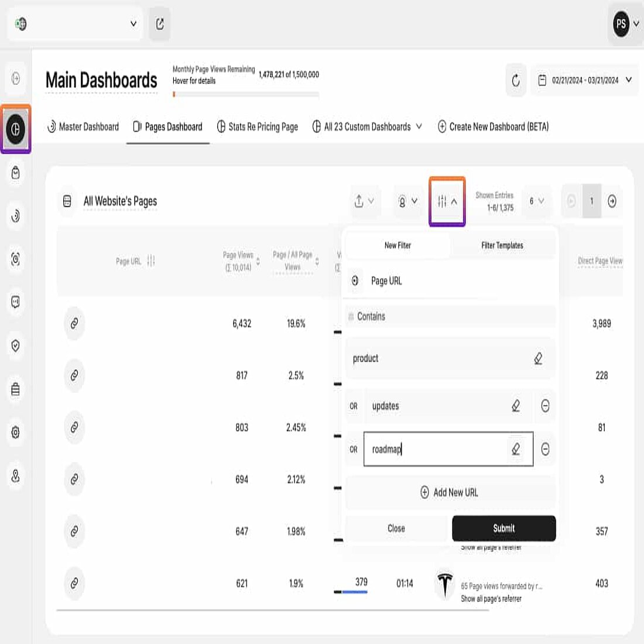Screen dimensions: 644x644
Task: Click the Add New URL button
Action: coord(451,492)
